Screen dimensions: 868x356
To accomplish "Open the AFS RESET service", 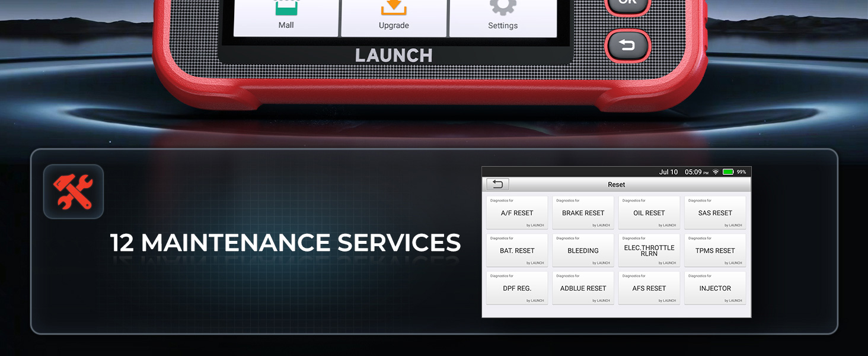I will click(x=649, y=287).
